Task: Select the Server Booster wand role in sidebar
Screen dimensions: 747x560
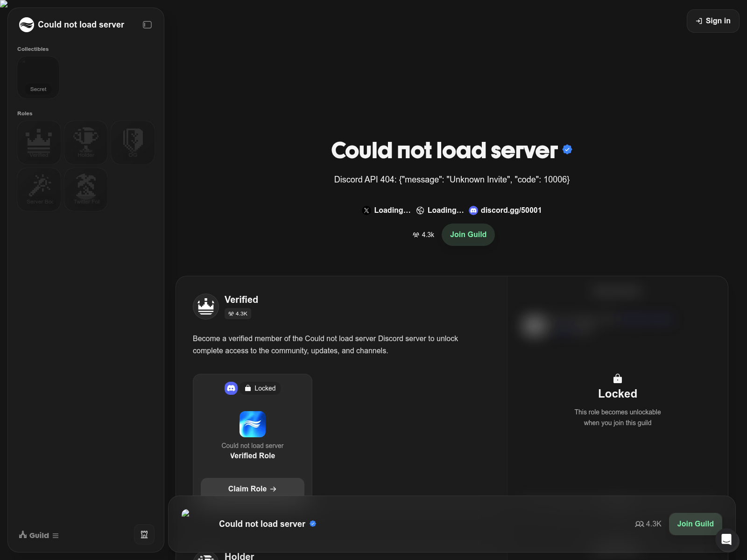Action: point(39,189)
